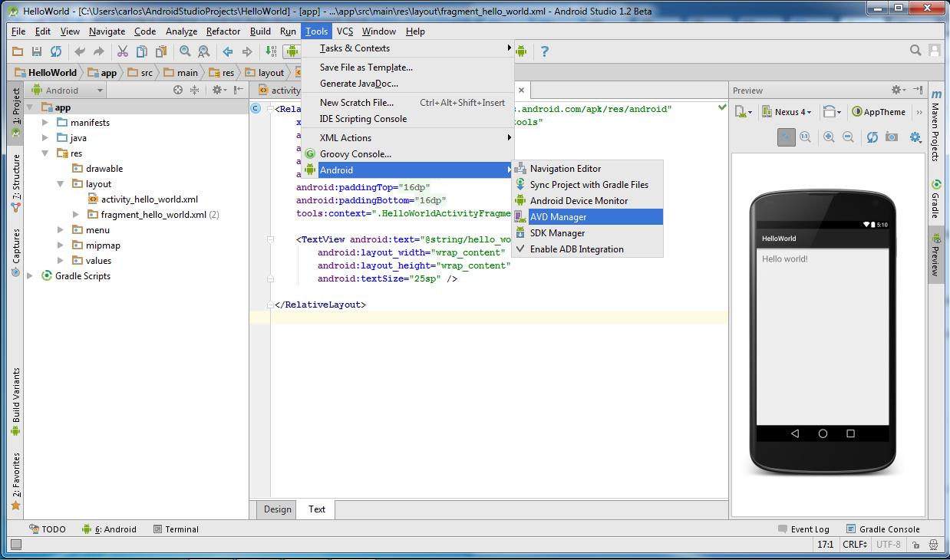Click the Find magnifier icon in toolbar
Screen dimensions: 950x560
[x=185, y=51]
